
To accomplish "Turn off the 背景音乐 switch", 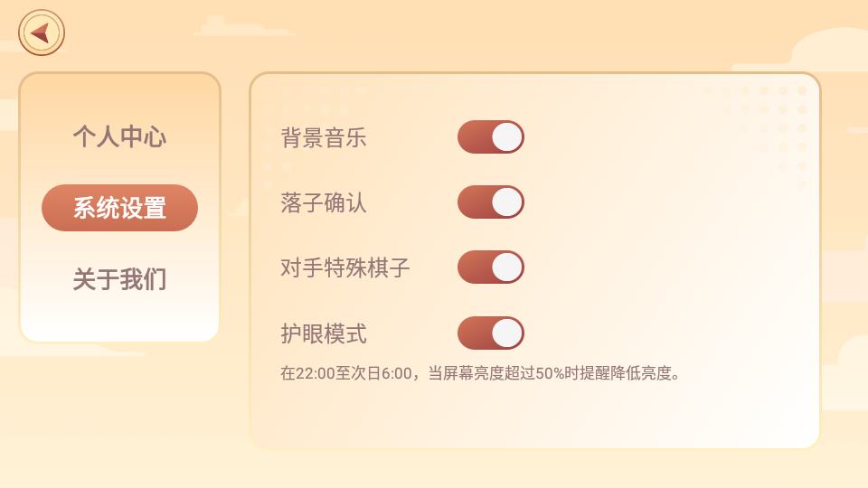I will coord(490,137).
